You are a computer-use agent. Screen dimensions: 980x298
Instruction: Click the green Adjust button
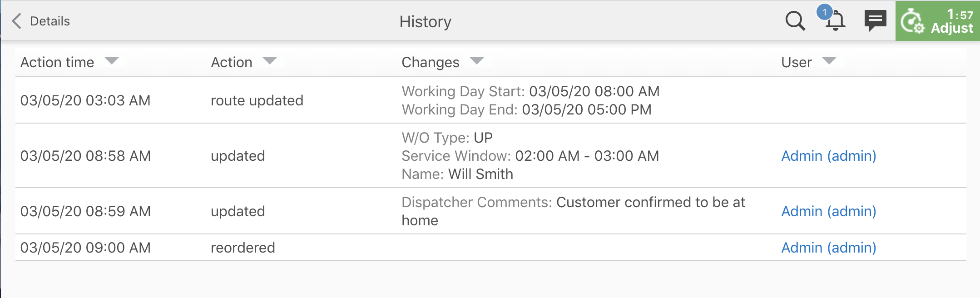coord(937,20)
